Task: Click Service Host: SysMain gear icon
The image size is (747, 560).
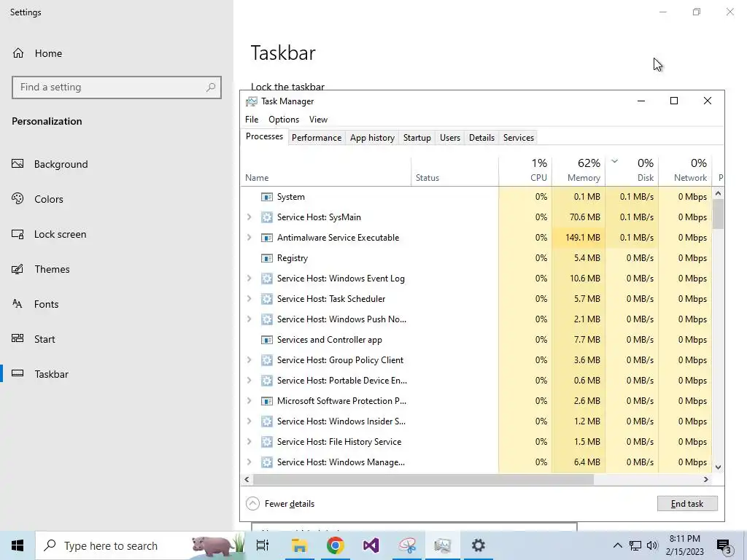Action: [267, 217]
